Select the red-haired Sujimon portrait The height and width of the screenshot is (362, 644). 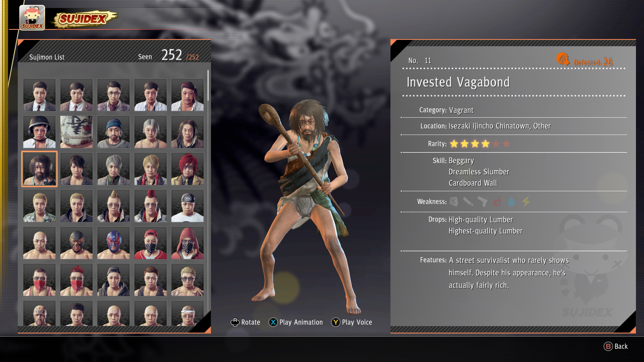[187, 169]
